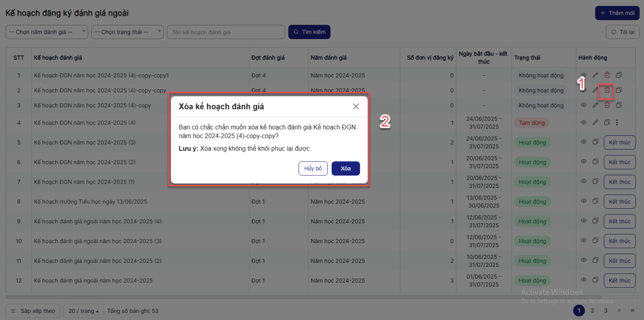Open the three-dots menu in row 4

coord(617,123)
